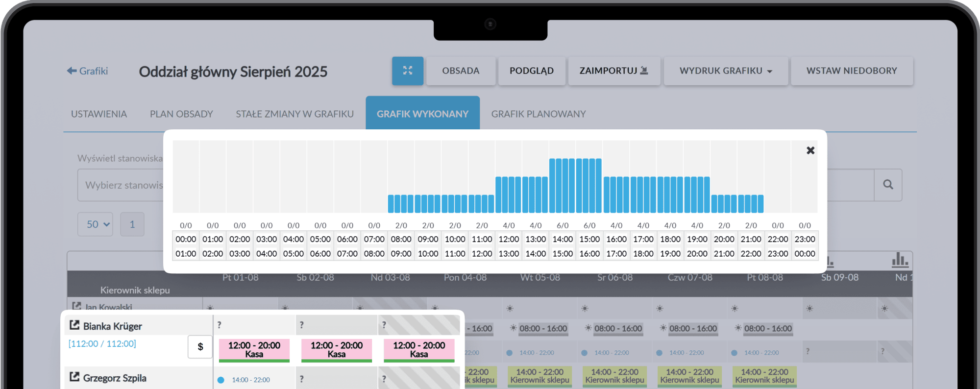Click the bar chart icon above Nd column
The width and height of the screenshot is (980, 389).
click(x=900, y=260)
